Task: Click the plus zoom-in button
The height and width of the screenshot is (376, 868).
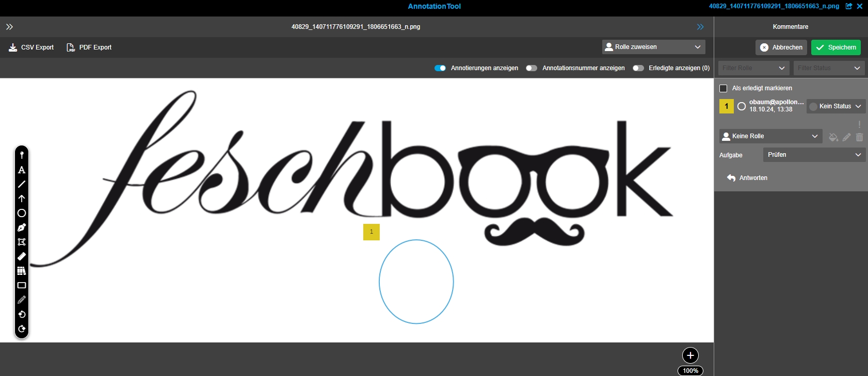Action: point(690,355)
